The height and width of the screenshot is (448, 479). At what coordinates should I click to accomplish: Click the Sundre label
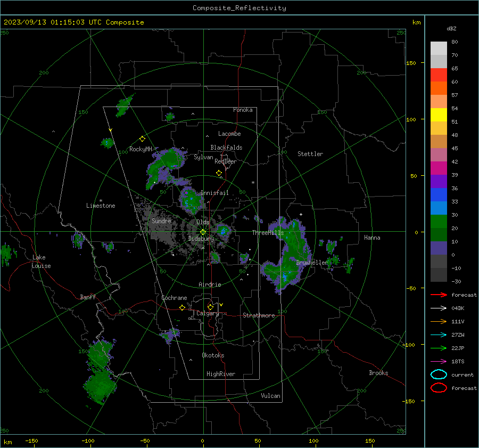[x=161, y=221]
